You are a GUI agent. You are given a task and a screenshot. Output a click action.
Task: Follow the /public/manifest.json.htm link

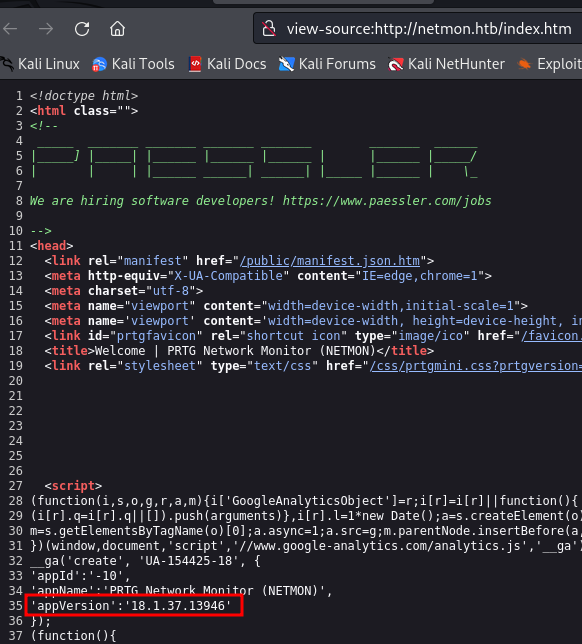(330, 261)
